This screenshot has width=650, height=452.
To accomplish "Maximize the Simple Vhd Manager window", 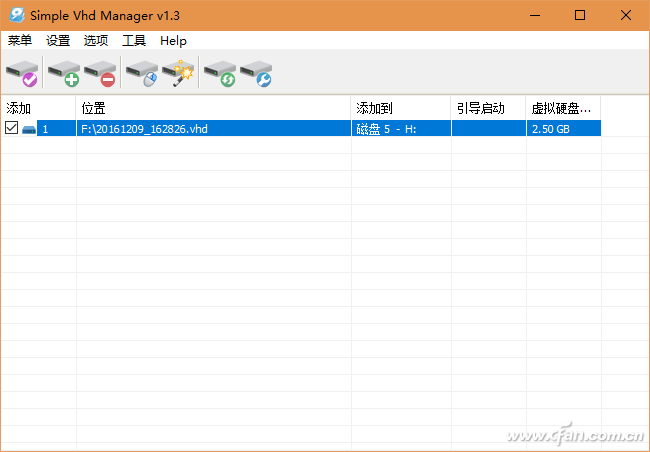I will (x=580, y=15).
